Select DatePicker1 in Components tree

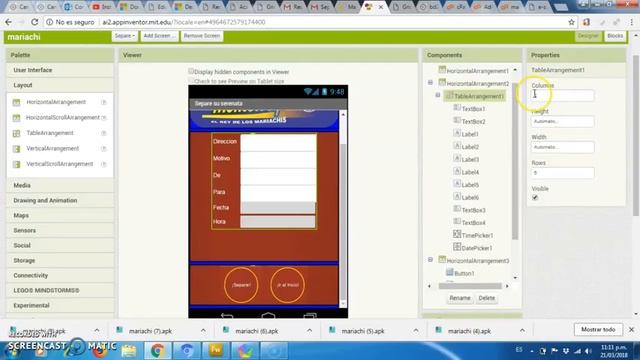pyautogui.click(x=477, y=248)
